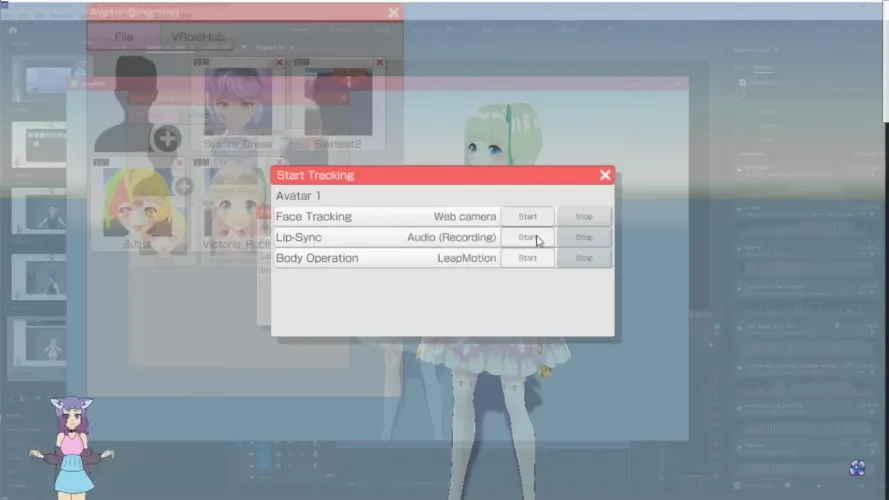
Task: Stop Lip-Sync tracking
Action: pyautogui.click(x=584, y=237)
